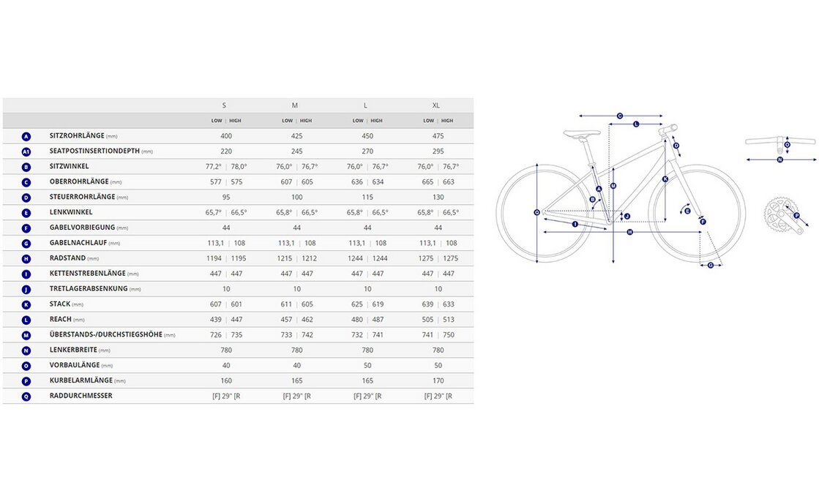Viewport: 819px width, 504px height.
Task: Click the handlebar illustration at top right
Action: 780,140
